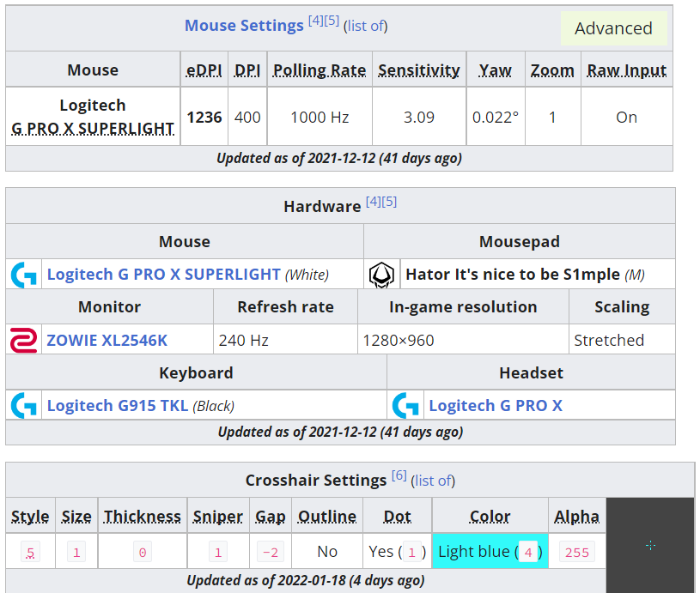
Task: Click the Polling Rate column header
Action: pos(320,70)
